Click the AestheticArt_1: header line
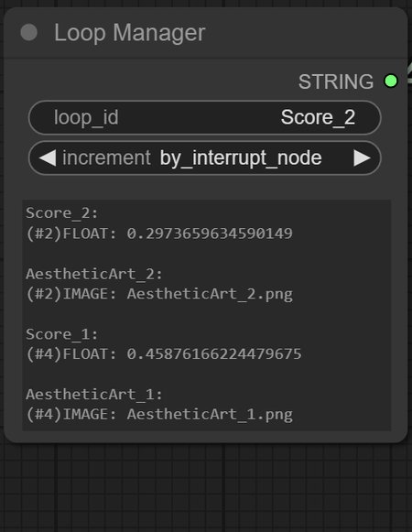Screen dimensions: 412x532 (94, 395)
